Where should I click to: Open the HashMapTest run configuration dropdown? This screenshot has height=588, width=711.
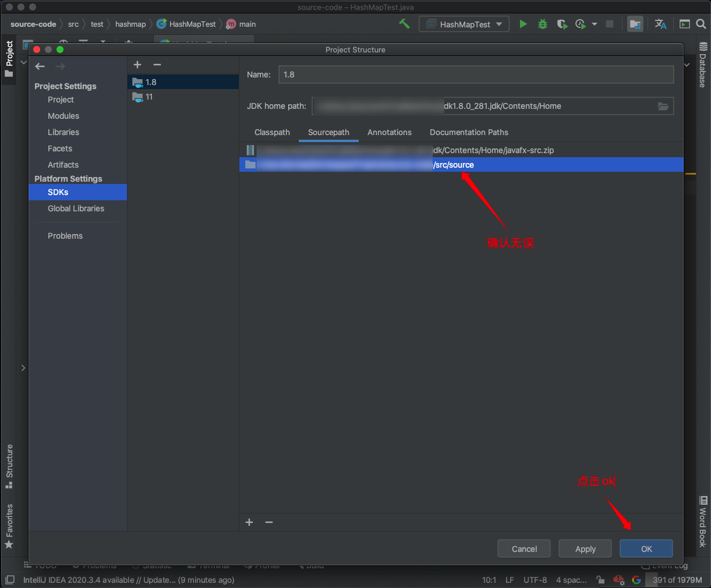tap(464, 24)
